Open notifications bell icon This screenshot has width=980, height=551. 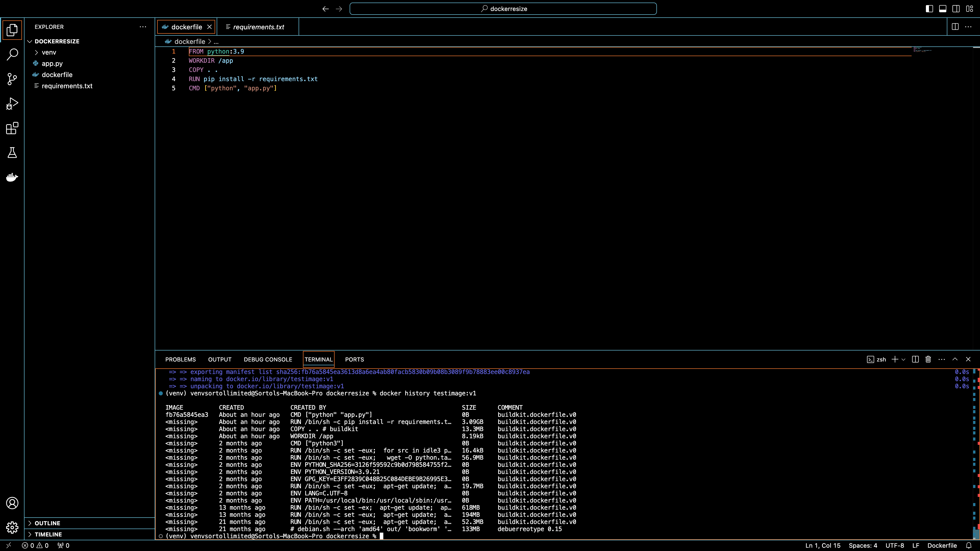pyautogui.click(x=969, y=545)
